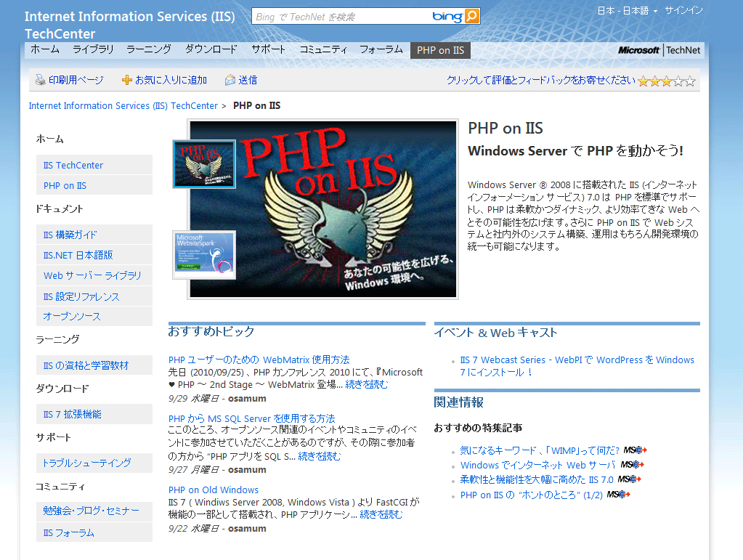Follow the IIS TechCenter breadcrumb link
Viewport: 743px width, 560px height.
(x=123, y=105)
